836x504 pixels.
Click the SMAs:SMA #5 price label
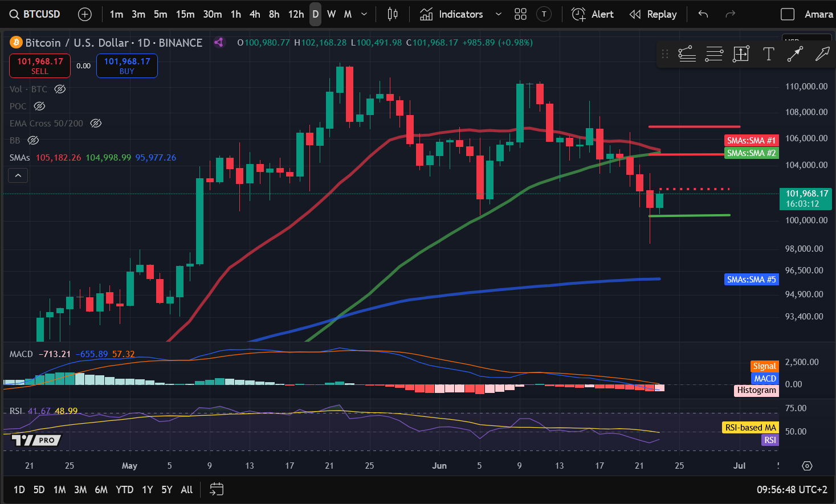click(x=752, y=279)
